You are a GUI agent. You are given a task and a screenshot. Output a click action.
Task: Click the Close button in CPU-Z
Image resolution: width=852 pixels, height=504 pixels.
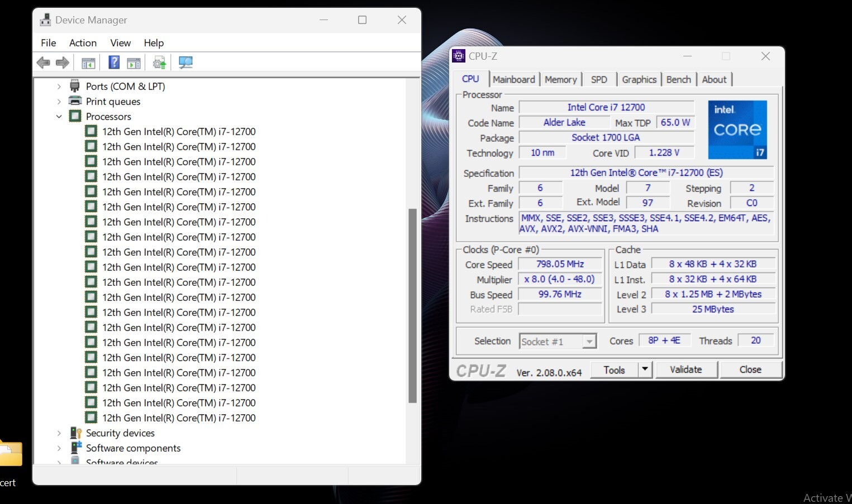point(750,369)
